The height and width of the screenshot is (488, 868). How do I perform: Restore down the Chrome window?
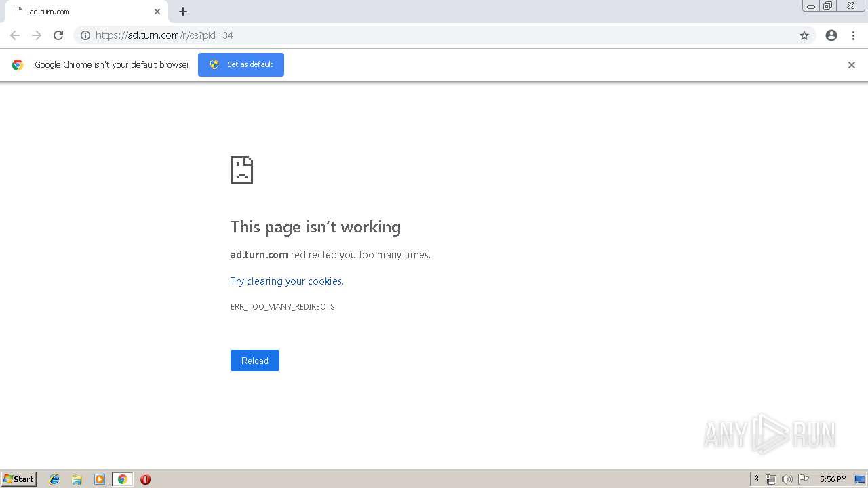coord(828,6)
